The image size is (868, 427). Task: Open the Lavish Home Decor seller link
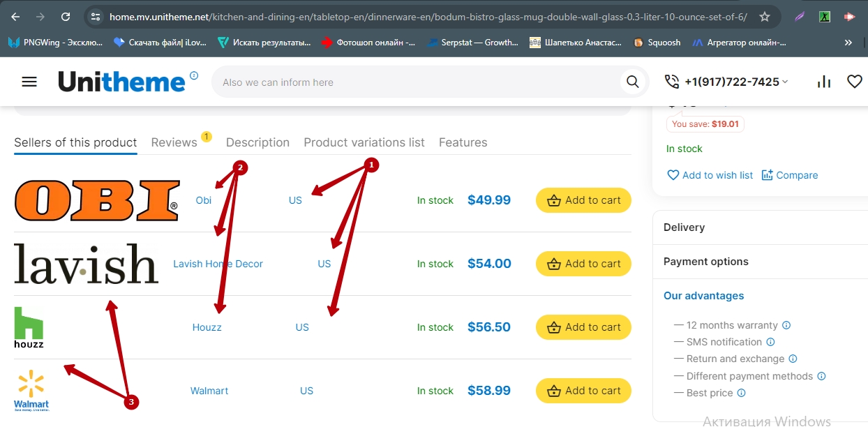[218, 264]
